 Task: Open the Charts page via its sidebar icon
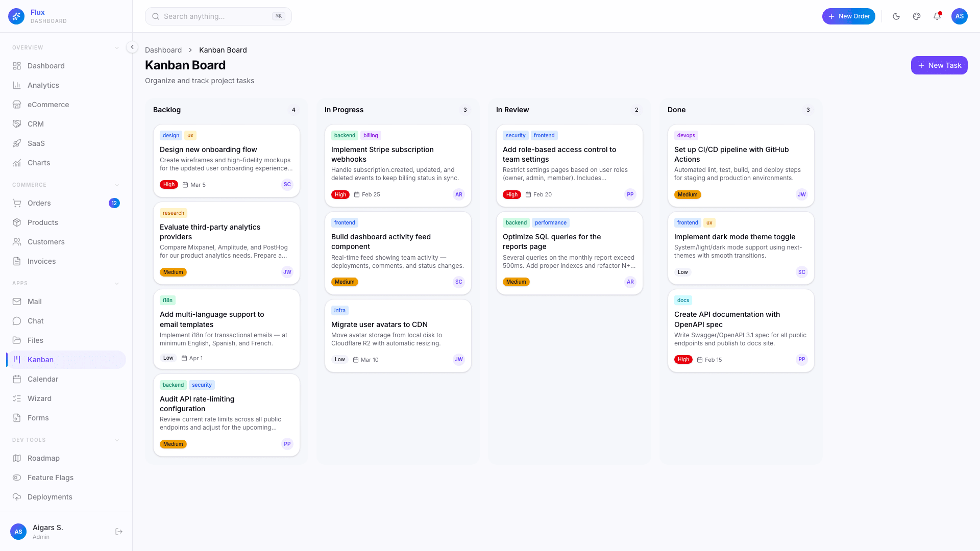pyautogui.click(x=17, y=163)
